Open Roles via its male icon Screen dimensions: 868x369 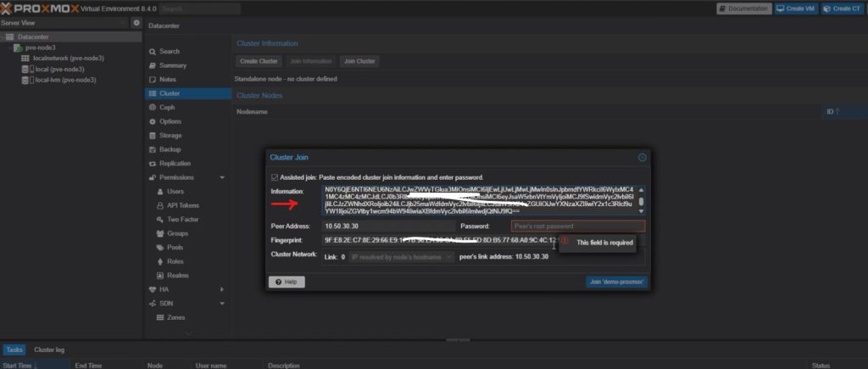click(160, 261)
